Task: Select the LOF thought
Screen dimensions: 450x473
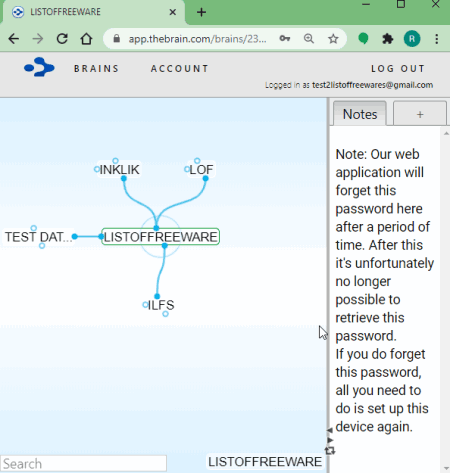Action: pyautogui.click(x=201, y=170)
